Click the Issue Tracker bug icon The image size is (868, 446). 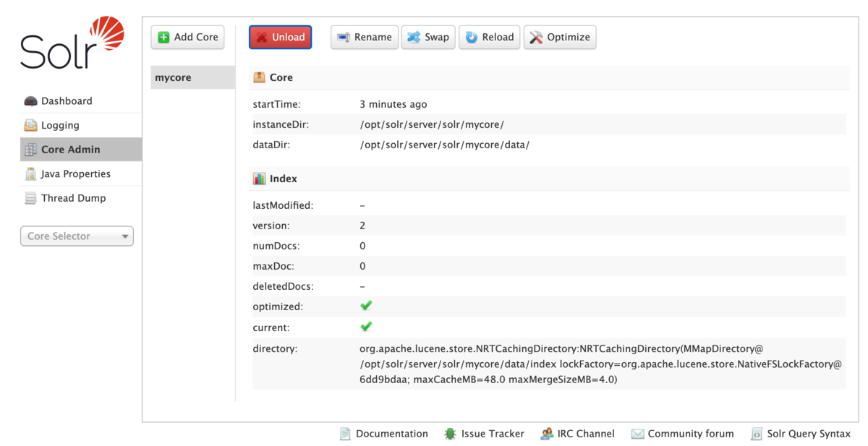pyautogui.click(x=450, y=434)
